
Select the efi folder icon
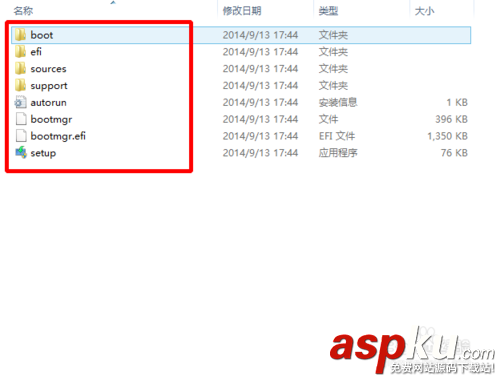20,52
